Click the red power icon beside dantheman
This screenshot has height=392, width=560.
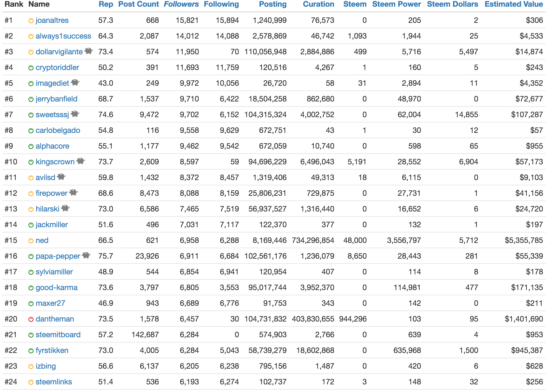(x=31, y=320)
